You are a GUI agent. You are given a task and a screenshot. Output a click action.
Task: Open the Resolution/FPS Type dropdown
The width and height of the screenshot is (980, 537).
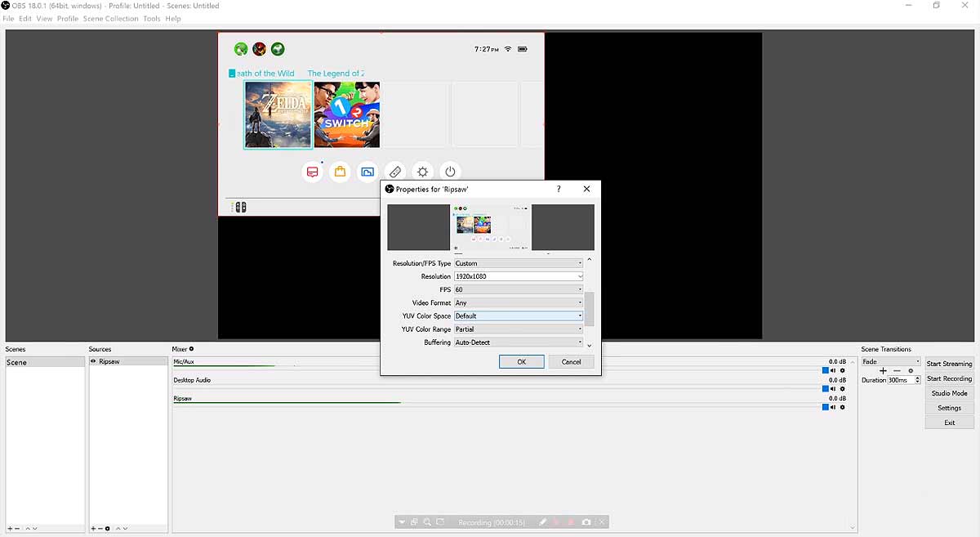[519, 263]
